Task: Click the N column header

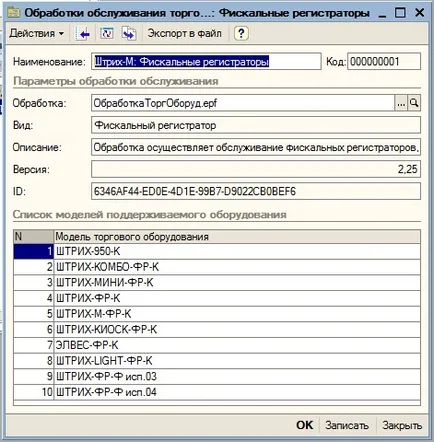Action: pos(33,237)
